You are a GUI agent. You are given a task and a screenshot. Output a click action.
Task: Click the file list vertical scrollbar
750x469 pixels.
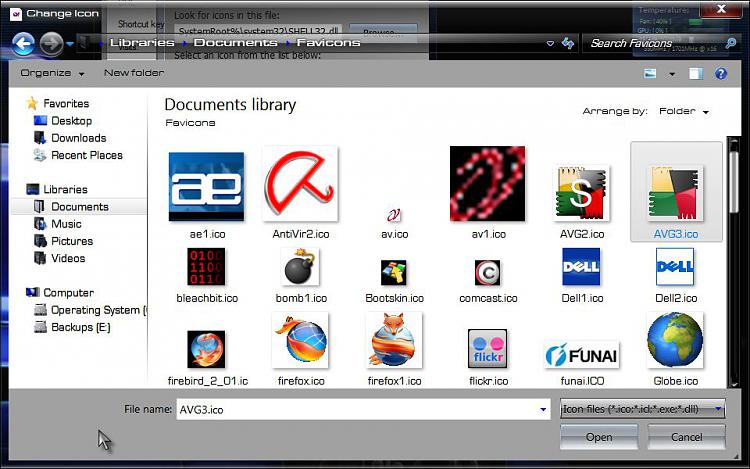pos(734,182)
